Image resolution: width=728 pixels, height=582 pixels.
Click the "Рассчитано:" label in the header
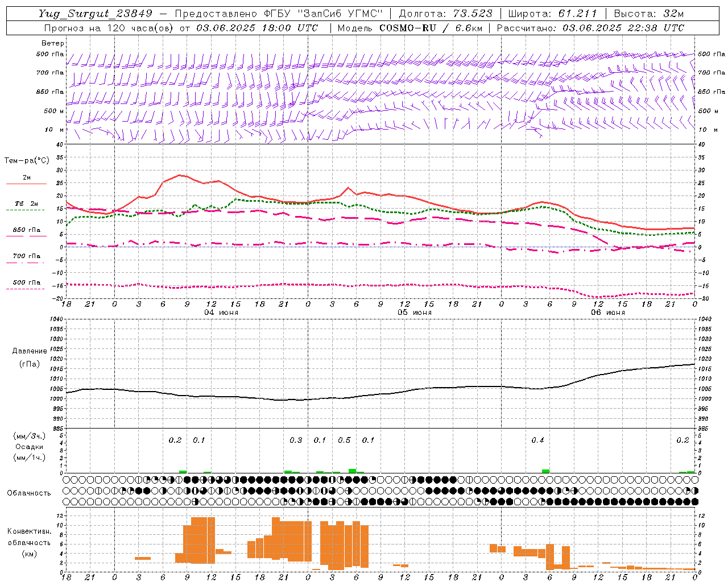tap(527, 28)
